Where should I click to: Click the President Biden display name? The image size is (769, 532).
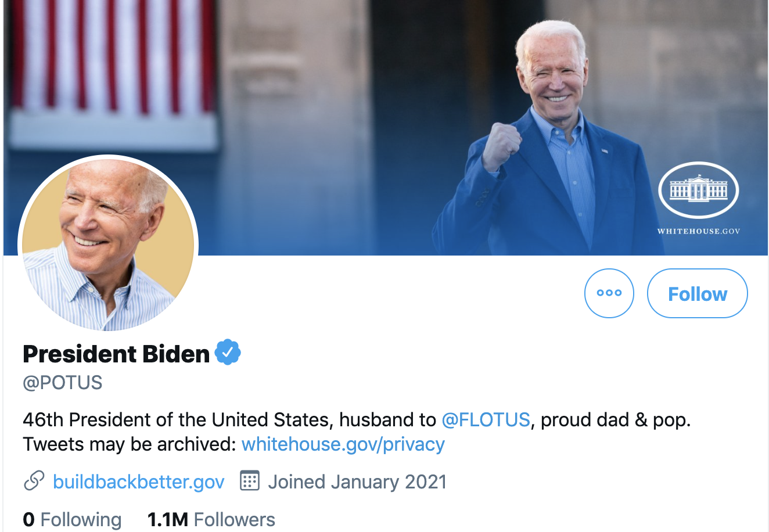(x=116, y=354)
